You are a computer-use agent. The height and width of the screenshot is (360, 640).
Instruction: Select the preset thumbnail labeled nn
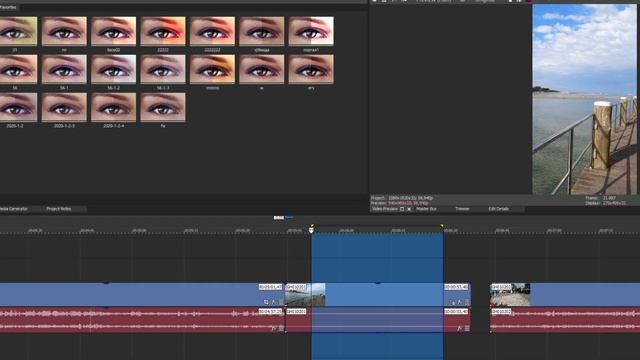pyautogui.click(x=64, y=31)
